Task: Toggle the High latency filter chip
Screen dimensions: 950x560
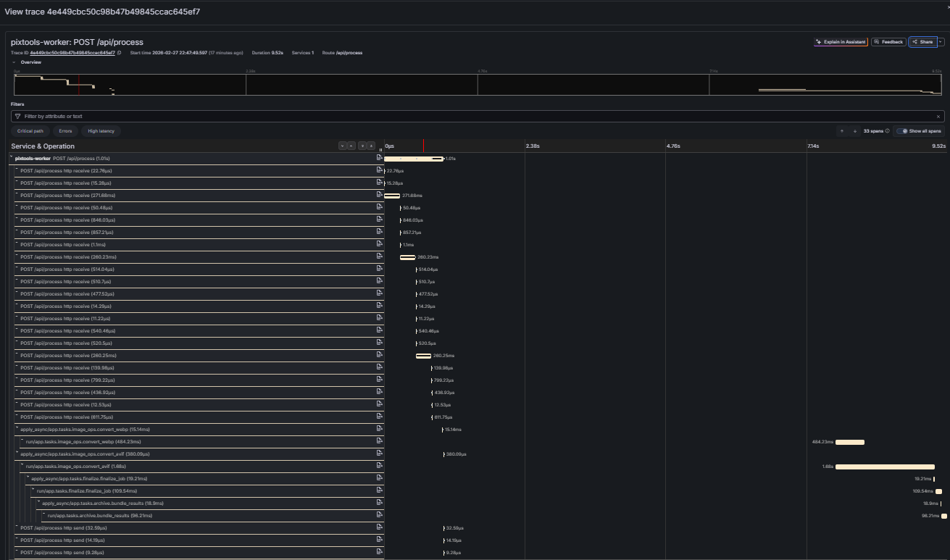Action: pyautogui.click(x=100, y=131)
